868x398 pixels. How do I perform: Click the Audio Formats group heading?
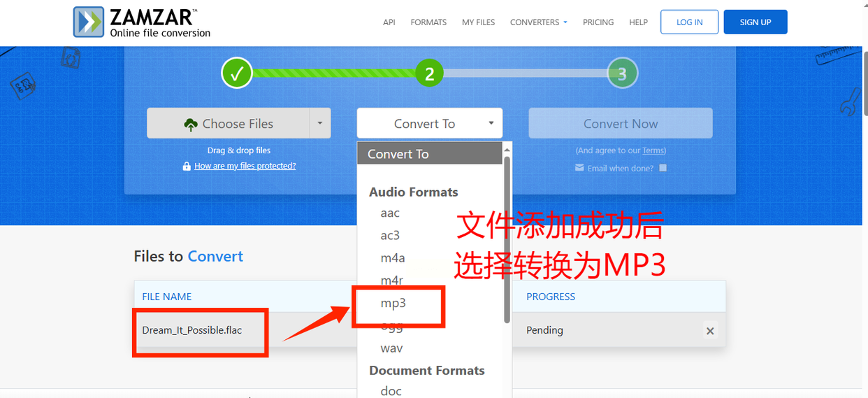(x=414, y=192)
